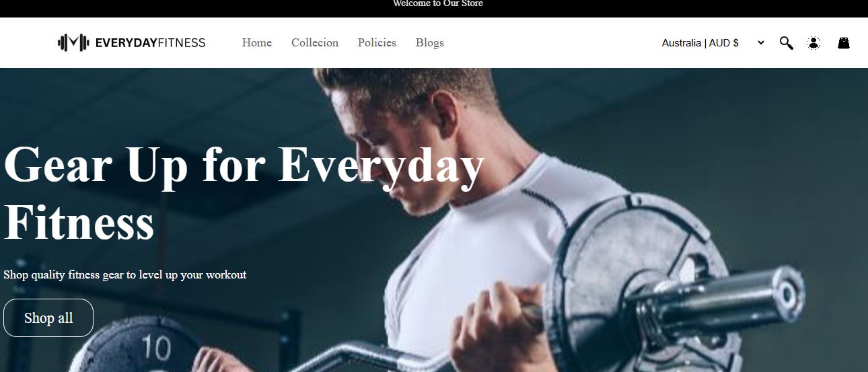
Task: View the shopping bag cart icon
Action: pos(844,43)
